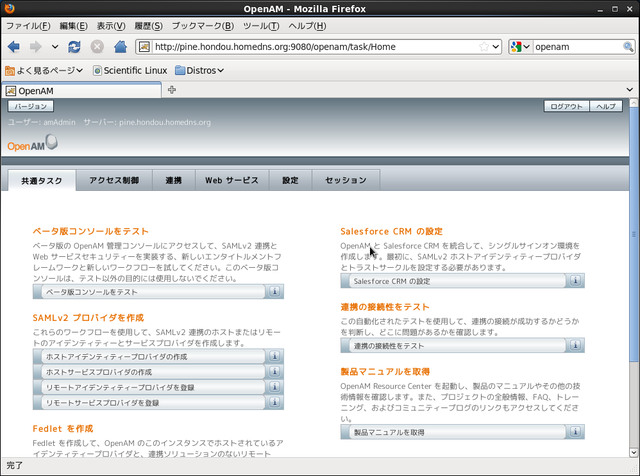Show info for Salesforce CRM の設定
The width and height of the screenshot is (640, 476).
576,281
